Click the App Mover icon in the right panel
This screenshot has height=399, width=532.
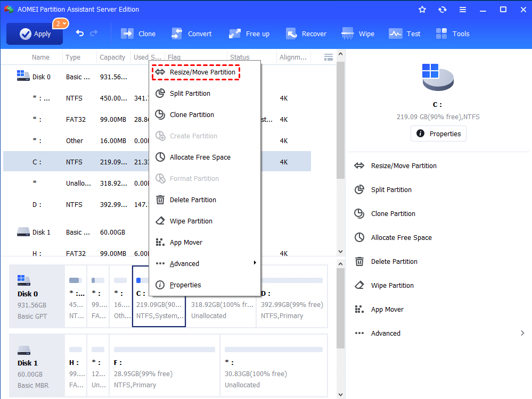tap(359, 309)
